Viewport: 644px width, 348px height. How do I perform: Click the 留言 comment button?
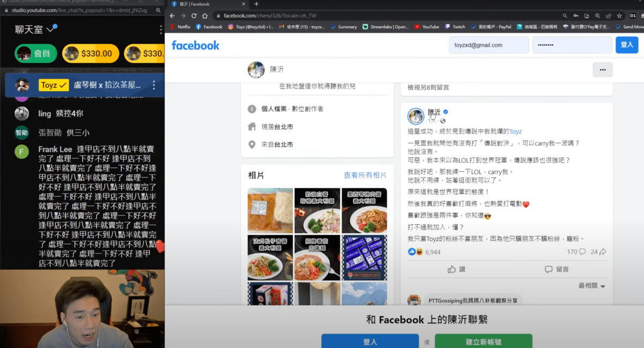557,269
